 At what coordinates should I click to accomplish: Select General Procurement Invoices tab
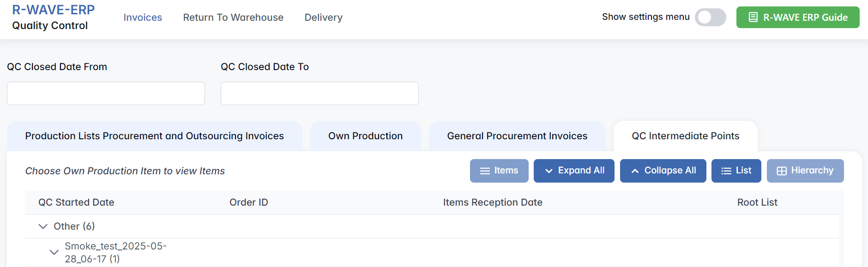pos(517,136)
